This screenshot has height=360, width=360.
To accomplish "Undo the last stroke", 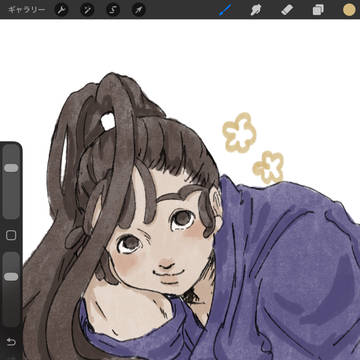I will coord(11,342).
